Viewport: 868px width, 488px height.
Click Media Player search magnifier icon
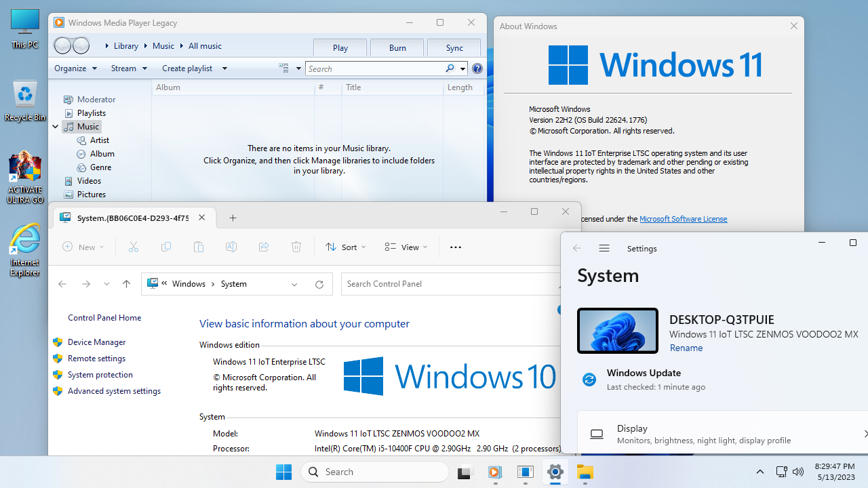point(450,68)
